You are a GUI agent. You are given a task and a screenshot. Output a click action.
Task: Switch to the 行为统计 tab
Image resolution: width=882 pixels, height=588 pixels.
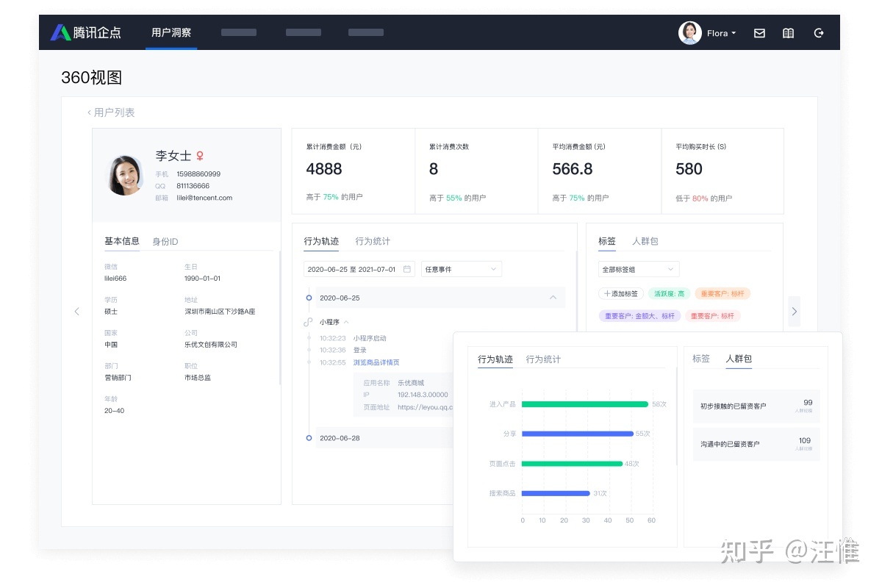(372, 241)
